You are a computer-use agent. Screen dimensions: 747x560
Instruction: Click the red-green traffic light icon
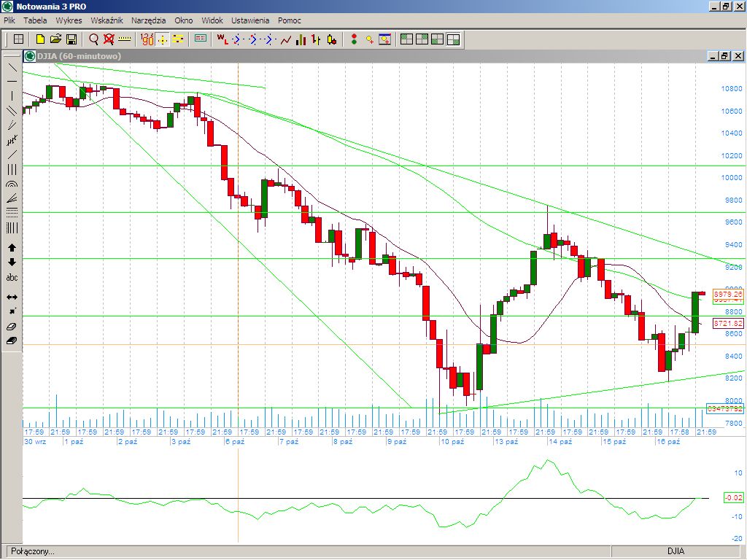[354, 39]
